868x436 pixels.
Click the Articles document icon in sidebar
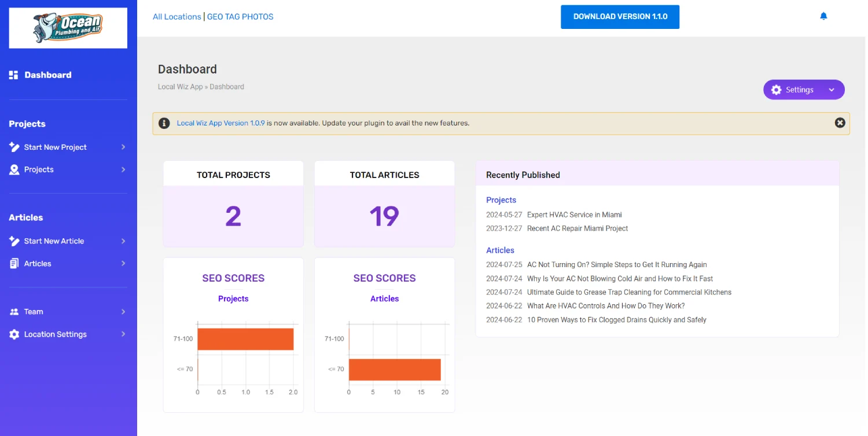(x=14, y=264)
